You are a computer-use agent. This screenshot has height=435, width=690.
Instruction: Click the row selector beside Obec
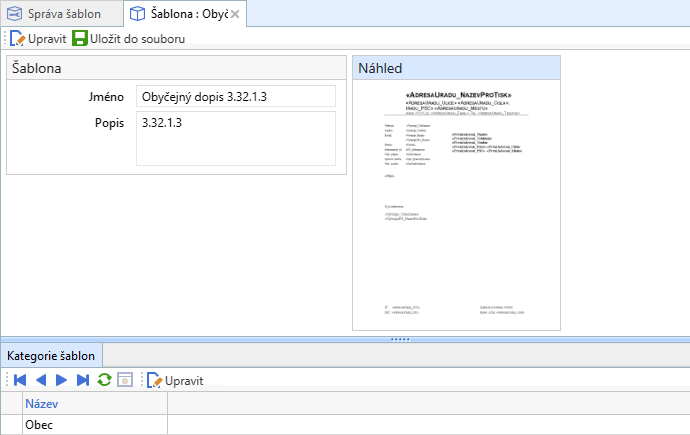click(10, 425)
